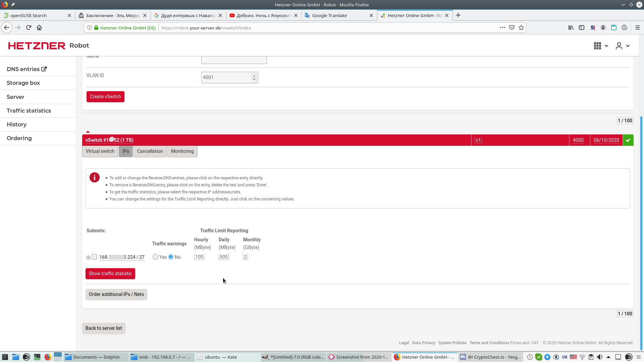Switch to the Monitoring tab
Image resolution: width=644 pixels, height=362 pixels.
(182, 151)
